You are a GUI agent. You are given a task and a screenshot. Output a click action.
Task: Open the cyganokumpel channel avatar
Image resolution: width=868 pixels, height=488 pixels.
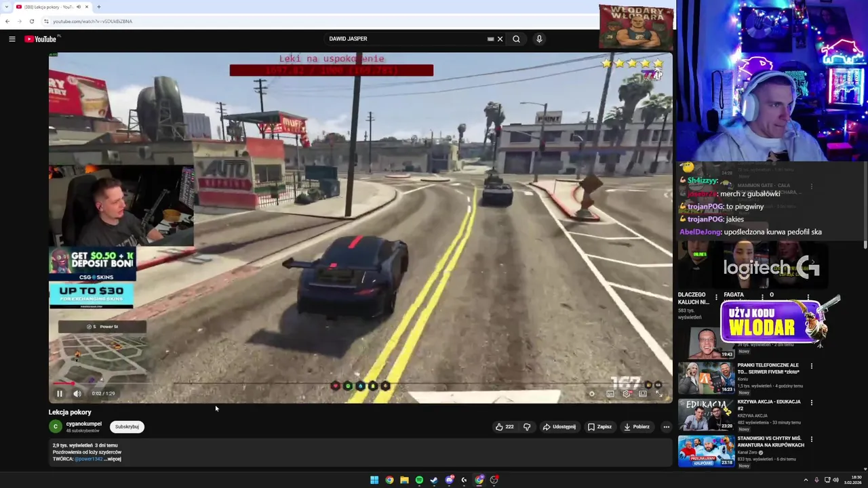(55, 426)
